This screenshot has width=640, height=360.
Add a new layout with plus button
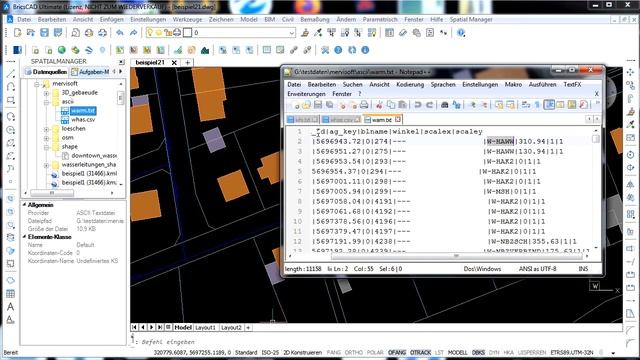point(248,327)
